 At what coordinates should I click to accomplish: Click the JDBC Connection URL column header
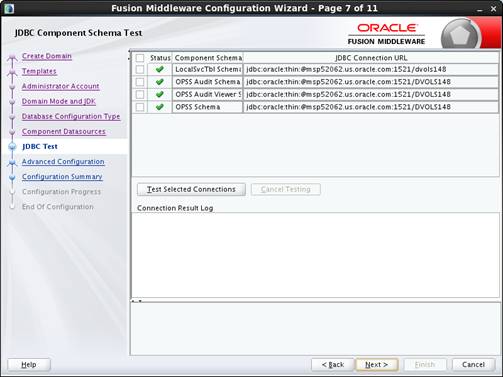coord(371,58)
